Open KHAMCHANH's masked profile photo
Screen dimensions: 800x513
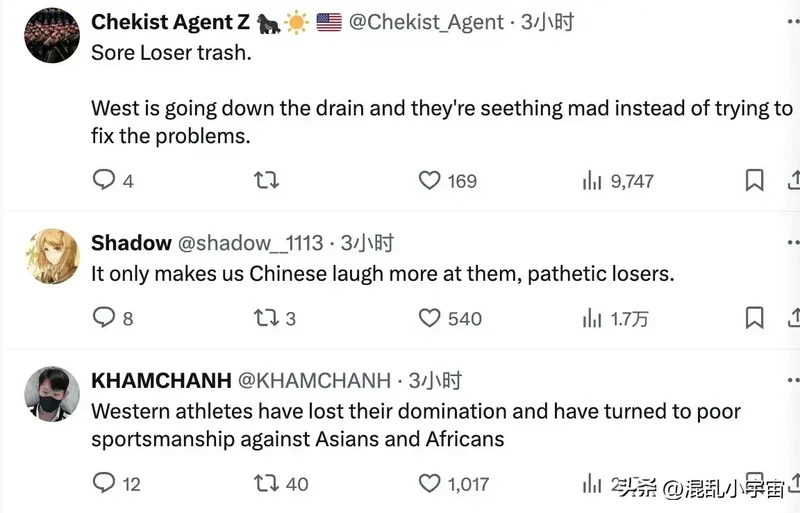tap(52, 394)
